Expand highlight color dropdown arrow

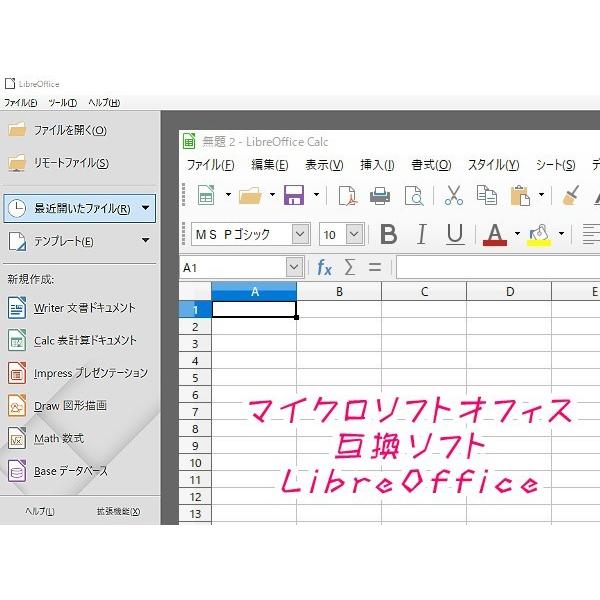point(561,233)
